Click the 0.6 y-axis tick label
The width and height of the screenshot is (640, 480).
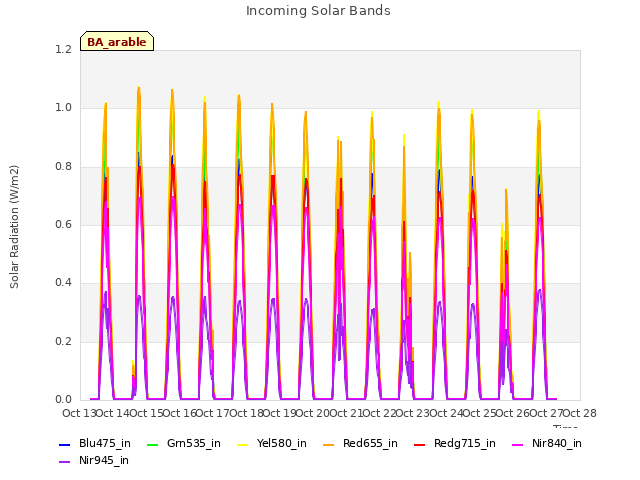[64, 224]
